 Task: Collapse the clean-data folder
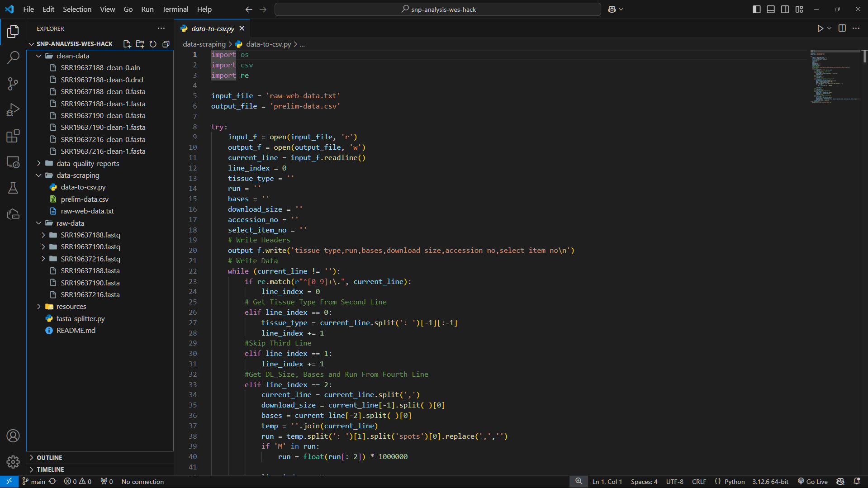point(73,56)
